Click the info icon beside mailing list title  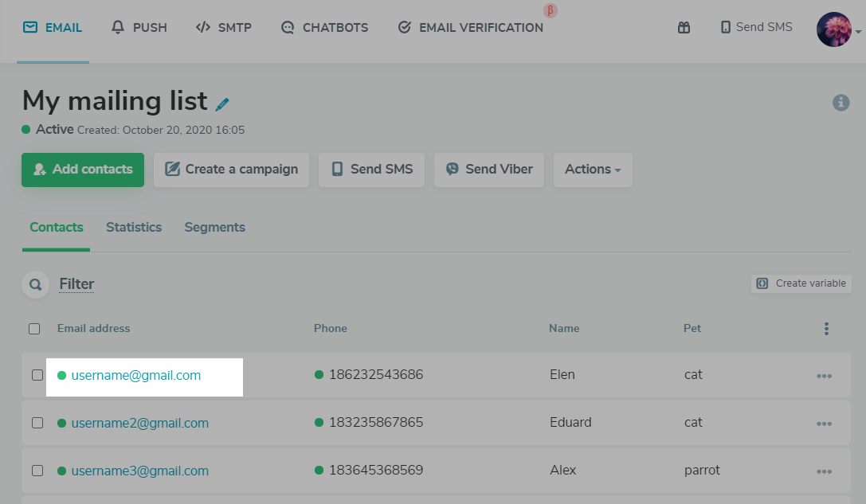point(841,103)
